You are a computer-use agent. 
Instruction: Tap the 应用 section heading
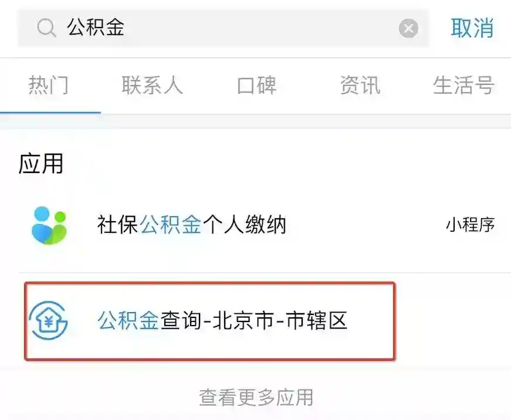click(40, 164)
